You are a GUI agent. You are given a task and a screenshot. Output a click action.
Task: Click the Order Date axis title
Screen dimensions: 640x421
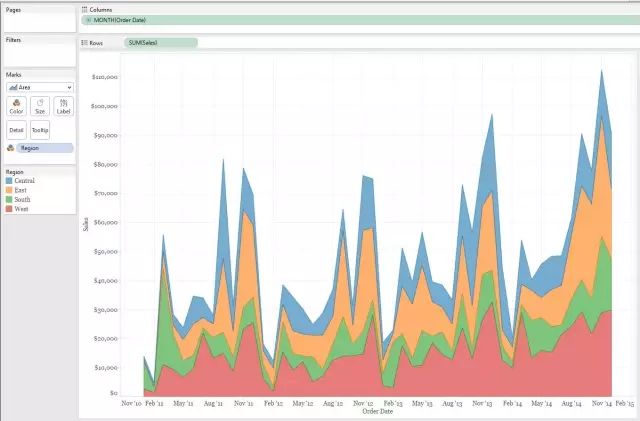378,411
